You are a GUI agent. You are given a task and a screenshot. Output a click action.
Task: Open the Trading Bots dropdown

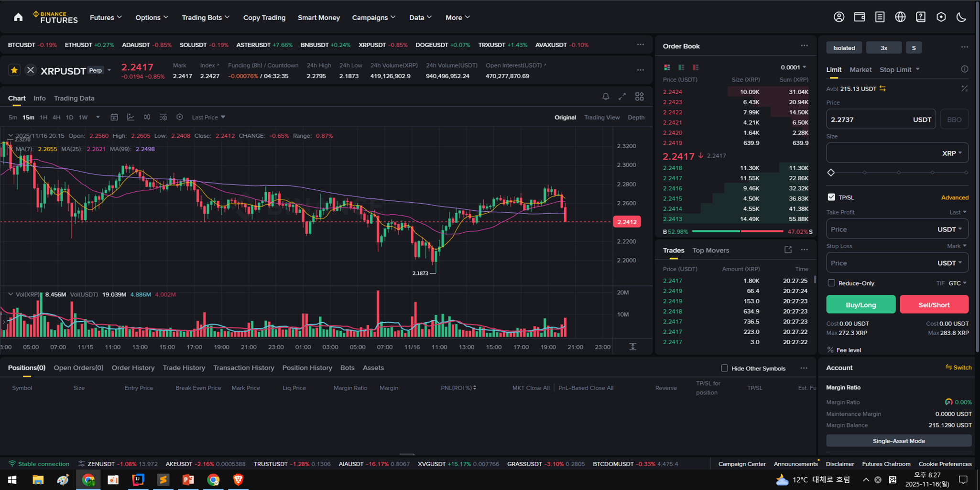coord(206,17)
